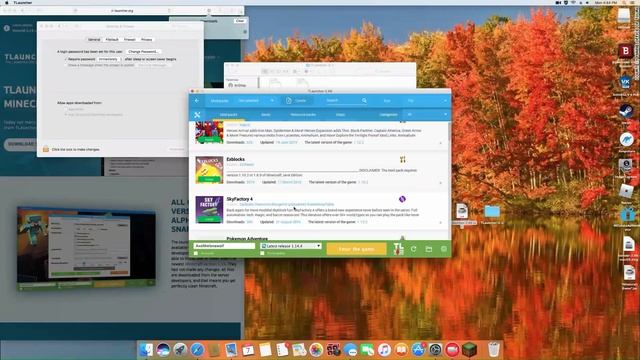Expand the Exblocks entry arrow

440,182
